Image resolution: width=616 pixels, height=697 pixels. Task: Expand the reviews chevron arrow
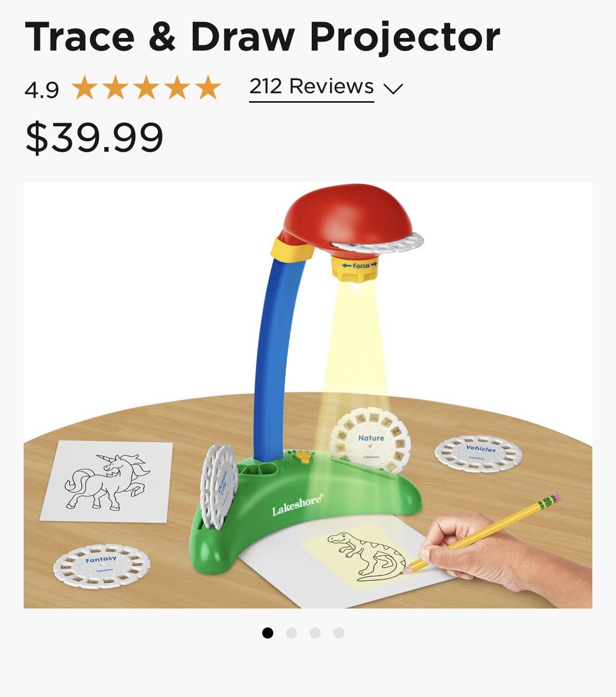pos(393,89)
